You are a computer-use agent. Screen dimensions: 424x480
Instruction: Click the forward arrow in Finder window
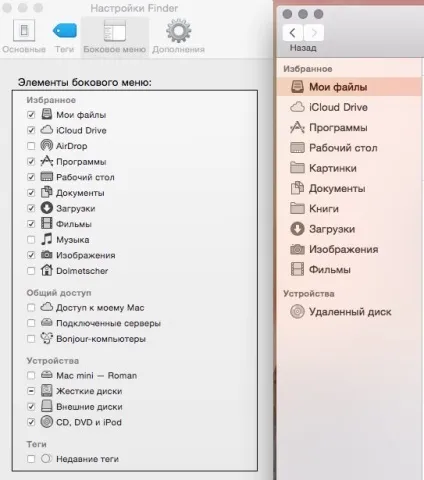[x=314, y=33]
